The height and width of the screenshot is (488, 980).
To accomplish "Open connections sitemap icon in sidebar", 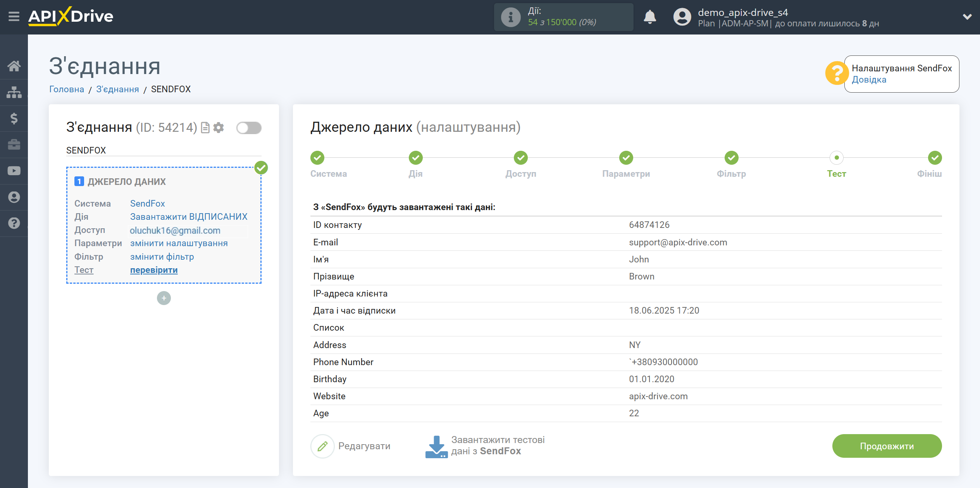I will pyautogui.click(x=14, y=92).
